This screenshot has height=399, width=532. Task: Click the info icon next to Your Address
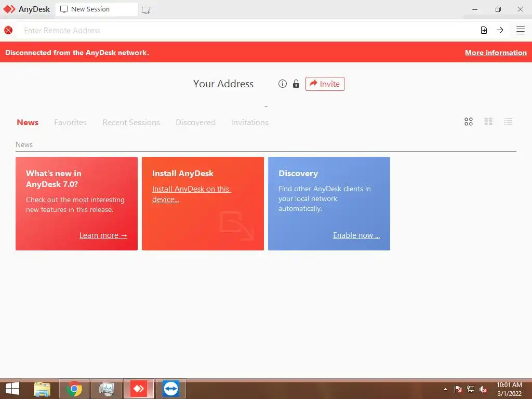283,84
